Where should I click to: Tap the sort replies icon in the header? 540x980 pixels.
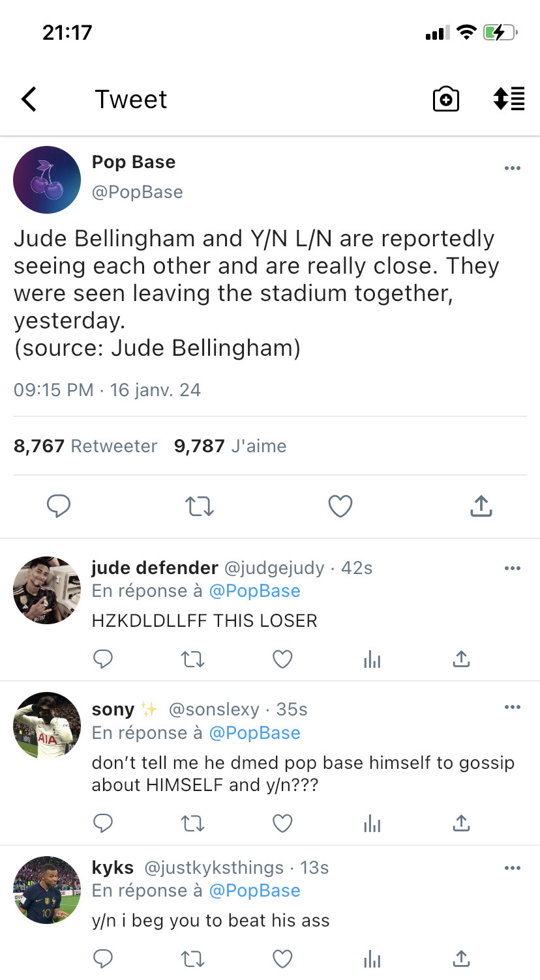pos(509,99)
